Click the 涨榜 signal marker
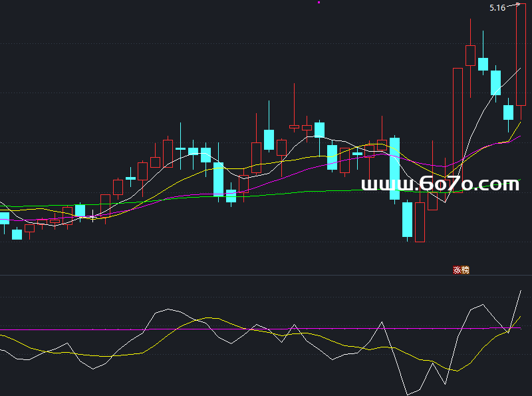The height and width of the screenshot is (396, 532). (462, 270)
